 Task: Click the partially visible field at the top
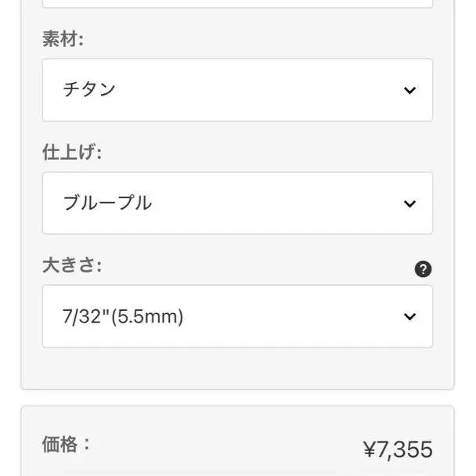(237, 4)
